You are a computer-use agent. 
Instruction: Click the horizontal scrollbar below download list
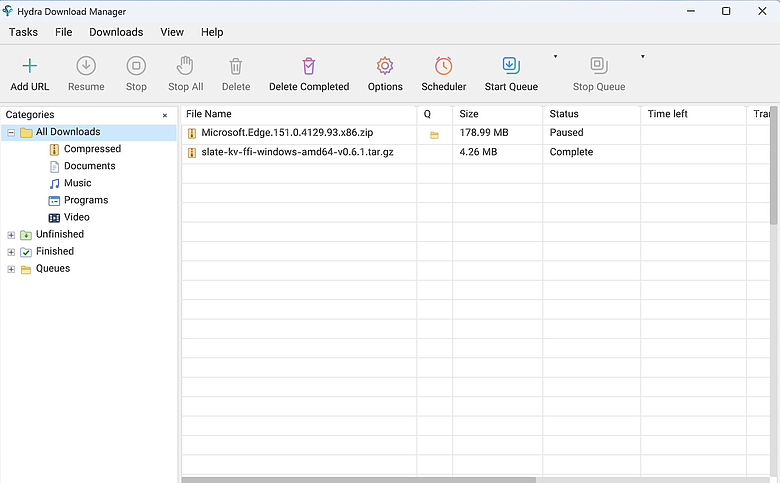point(358,480)
